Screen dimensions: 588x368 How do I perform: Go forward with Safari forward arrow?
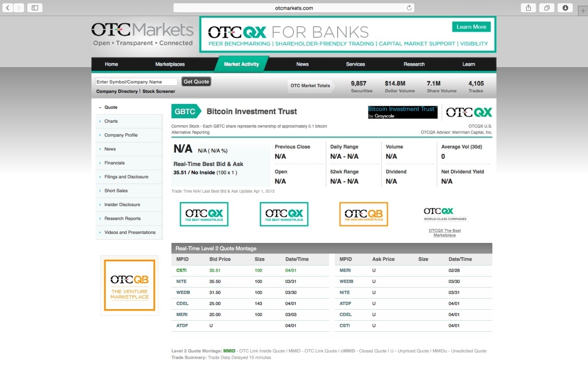[18, 8]
